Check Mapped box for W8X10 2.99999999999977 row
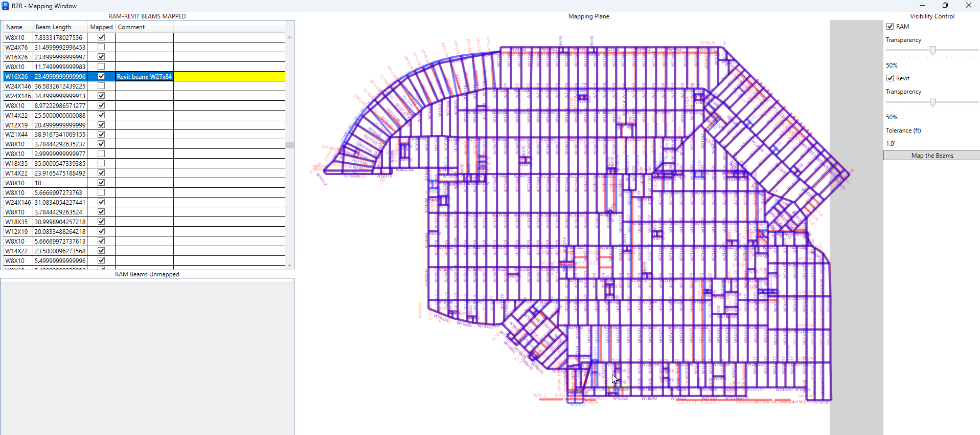 coord(101,154)
